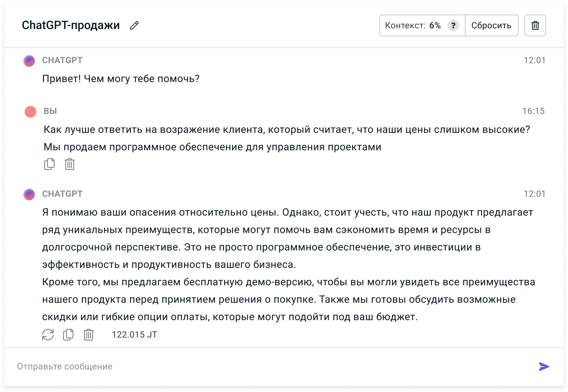Click pencil icon to rename ChatGPT-продажи
The width and height of the screenshot is (568, 392).
134,26
